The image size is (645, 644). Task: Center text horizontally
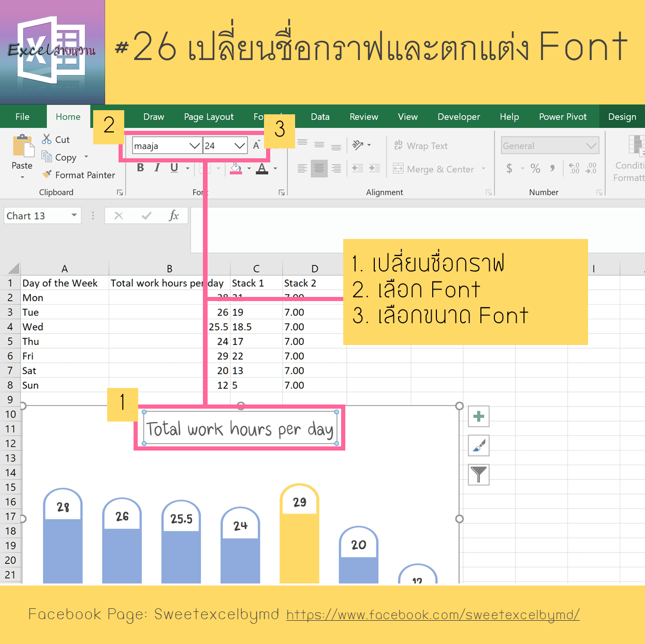[319, 168]
